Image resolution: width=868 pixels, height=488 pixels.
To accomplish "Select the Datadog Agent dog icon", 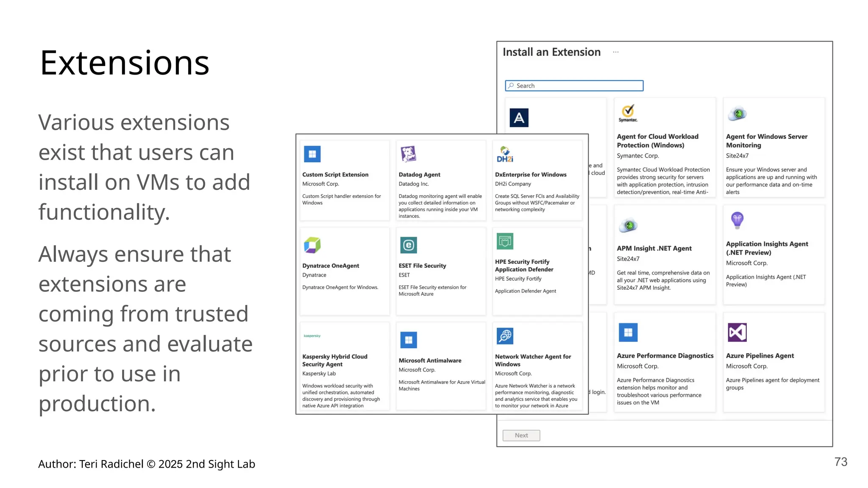I will pyautogui.click(x=409, y=154).
